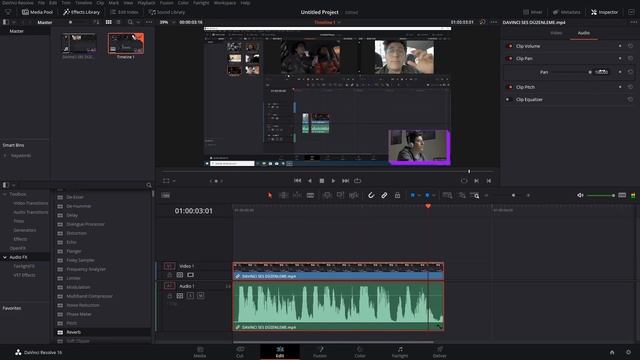Choose the Dynamic Trim Mode tool

tap(297, 196)
